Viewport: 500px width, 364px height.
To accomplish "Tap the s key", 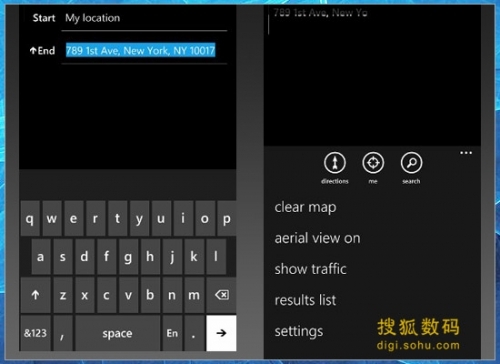I will [x=63, y=257].
